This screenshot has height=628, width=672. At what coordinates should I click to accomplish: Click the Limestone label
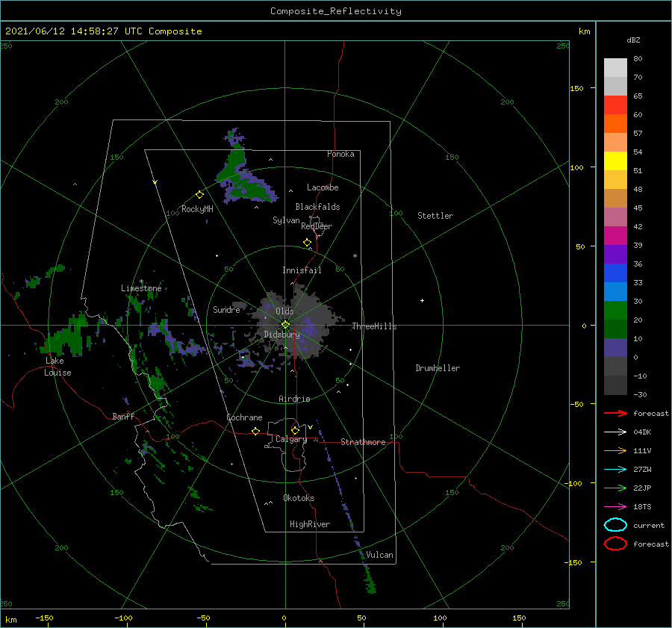coord(141,288)
